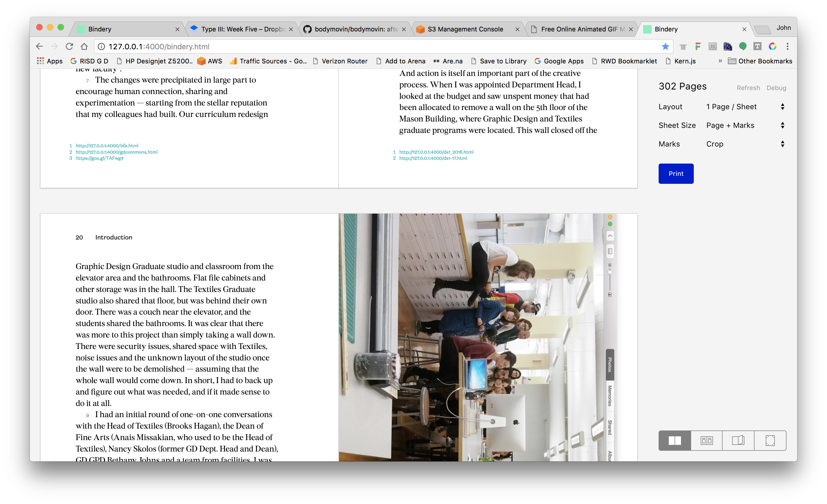This screenshot has width=827, height=504.
Task: Open footnote link gdcommons.html
Action: [116, 152]
